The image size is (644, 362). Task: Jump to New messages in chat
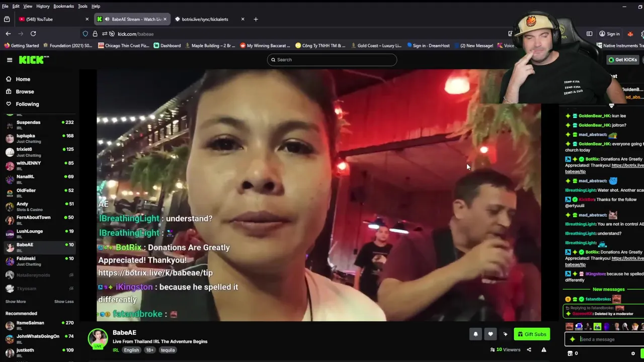[608, 290]
